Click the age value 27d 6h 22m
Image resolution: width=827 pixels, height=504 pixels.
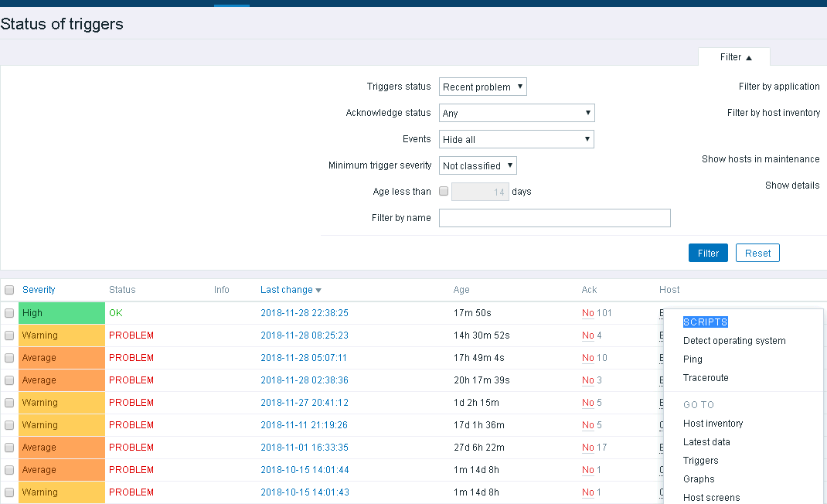(479, 448)
